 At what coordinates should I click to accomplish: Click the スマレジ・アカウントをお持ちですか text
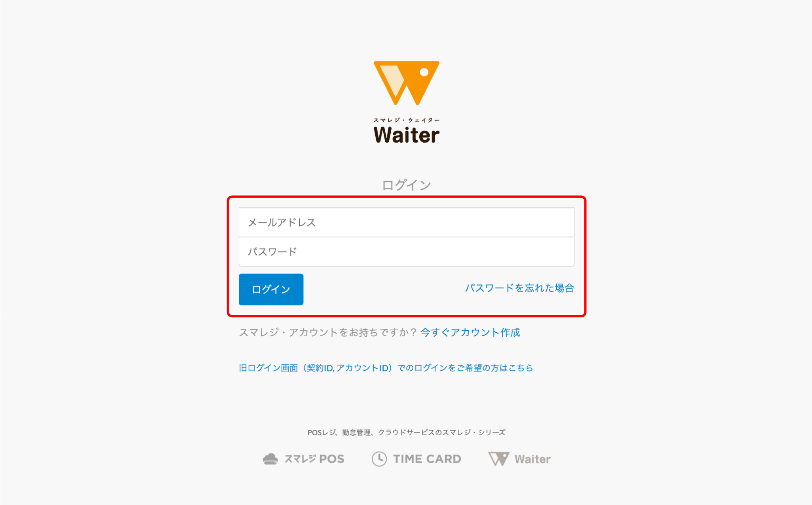click(x=328, y=332)
